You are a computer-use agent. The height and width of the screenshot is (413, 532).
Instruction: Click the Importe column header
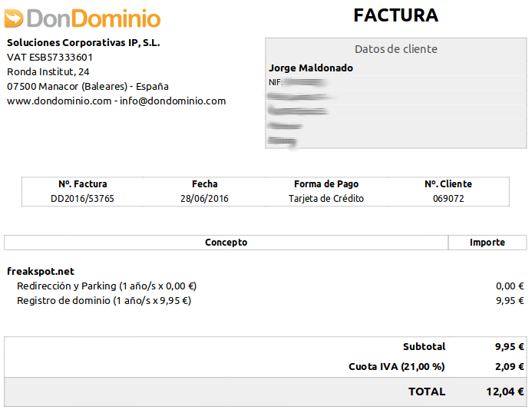(487, 243)
